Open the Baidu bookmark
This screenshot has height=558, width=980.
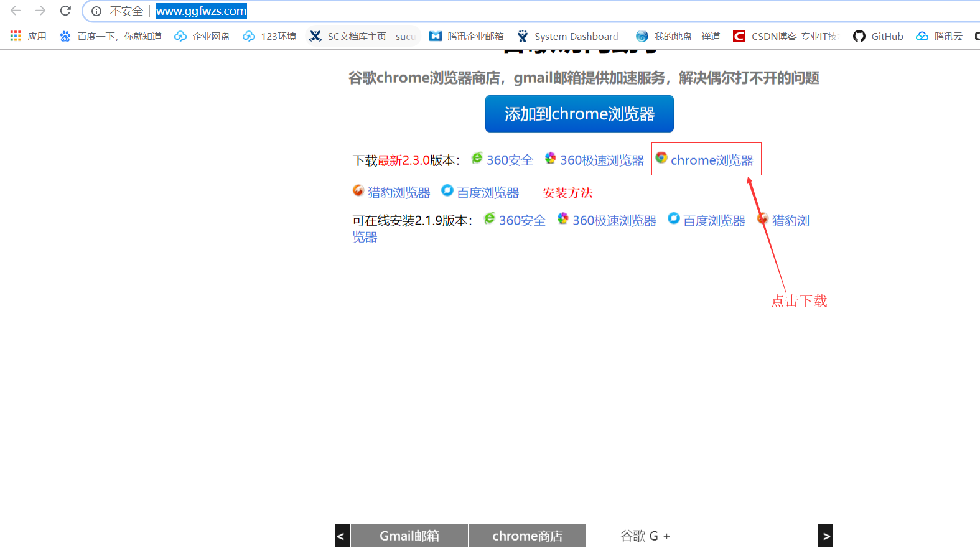pyautogui.click(x=110, y=36)
